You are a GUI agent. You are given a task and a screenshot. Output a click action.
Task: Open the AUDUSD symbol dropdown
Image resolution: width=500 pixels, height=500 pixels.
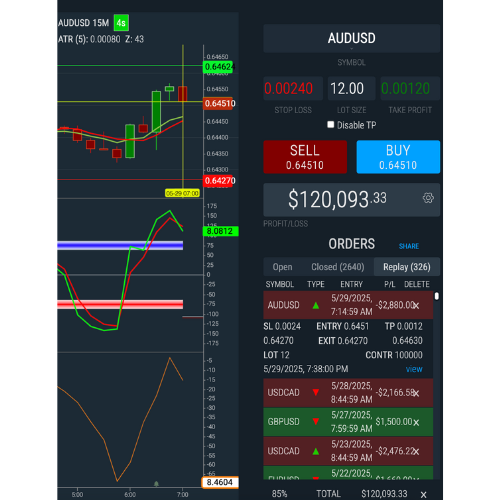click(352, 38)
